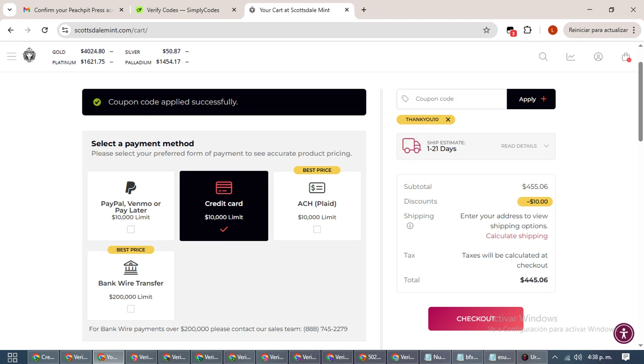This screenshot has width=644, height=364.
Task: Open the esu... taskbar window
Action: click(x=501, y=357)
